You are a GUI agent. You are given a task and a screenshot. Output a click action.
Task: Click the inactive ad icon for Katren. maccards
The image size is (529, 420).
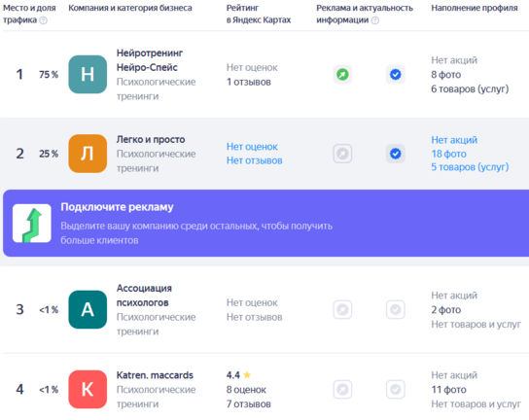(342, 389)
